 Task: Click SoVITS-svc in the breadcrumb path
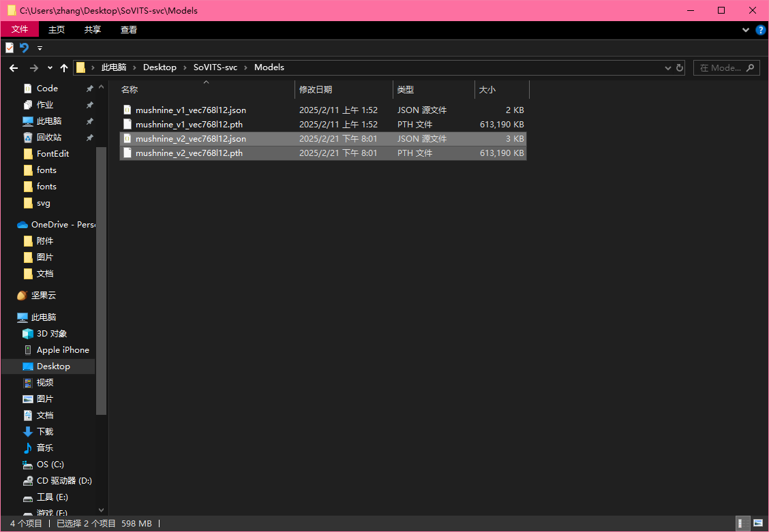pos(215,67)
